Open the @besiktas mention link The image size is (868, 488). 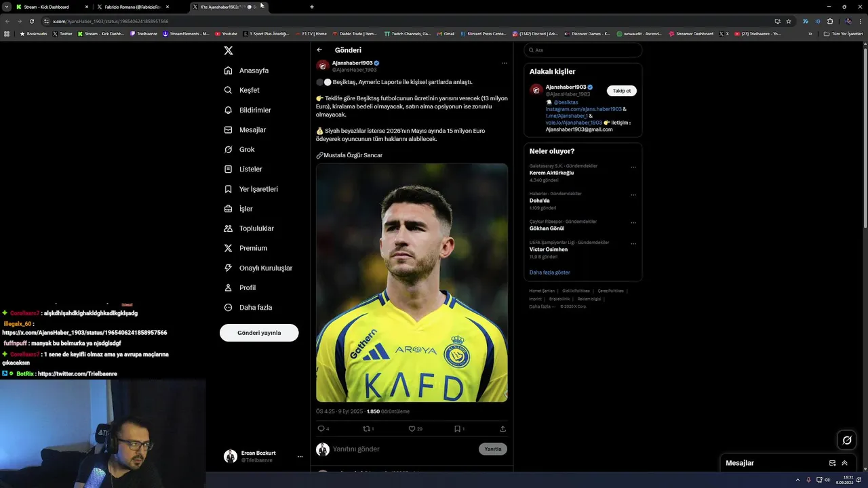click(566, 102)
